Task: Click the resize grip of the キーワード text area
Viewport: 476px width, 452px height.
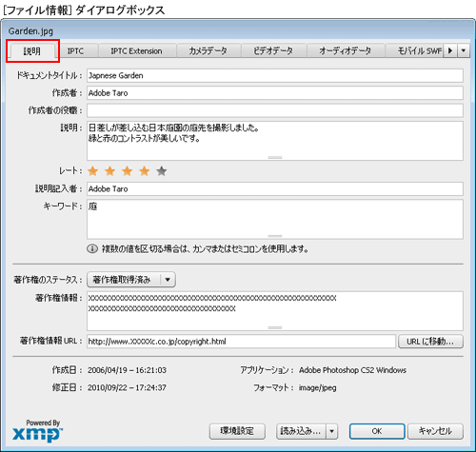Action: 275,236
